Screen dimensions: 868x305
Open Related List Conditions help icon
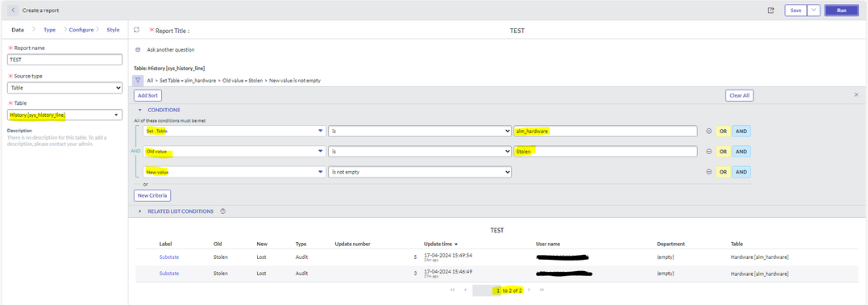pyautogui.click(x=222, y=211)
